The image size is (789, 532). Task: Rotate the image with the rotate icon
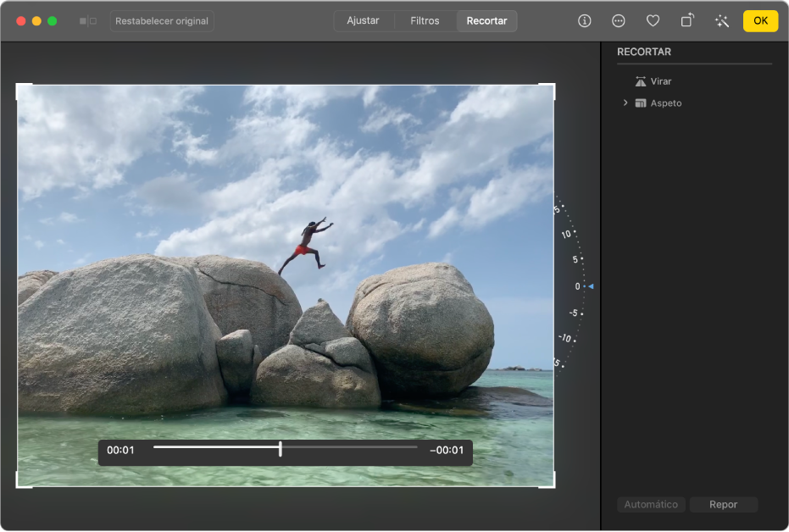pos(687,21)
